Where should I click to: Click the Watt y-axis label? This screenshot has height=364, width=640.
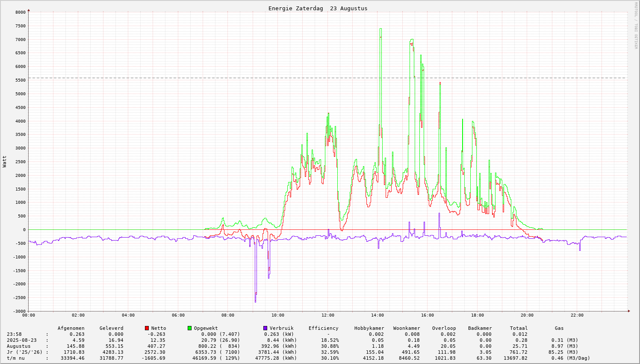tap(5, 161)
